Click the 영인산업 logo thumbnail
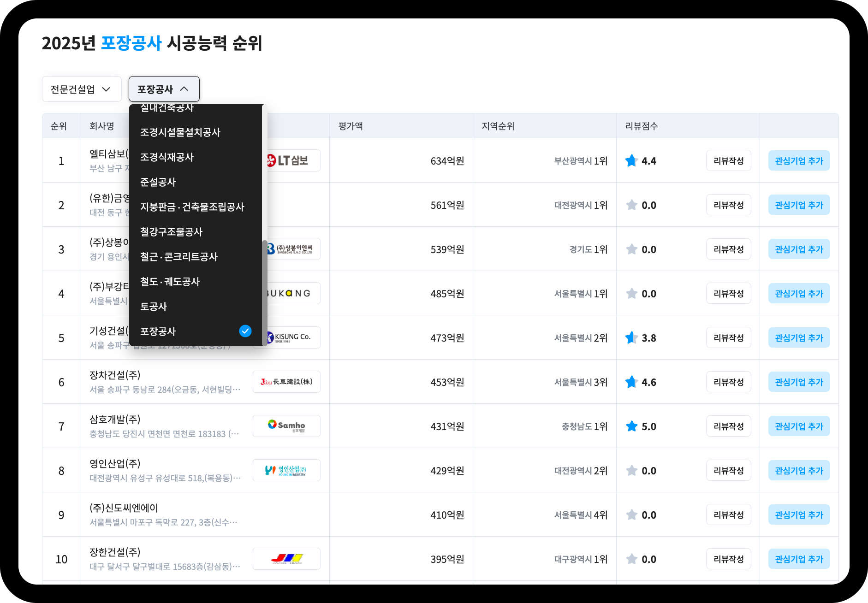 286,470
